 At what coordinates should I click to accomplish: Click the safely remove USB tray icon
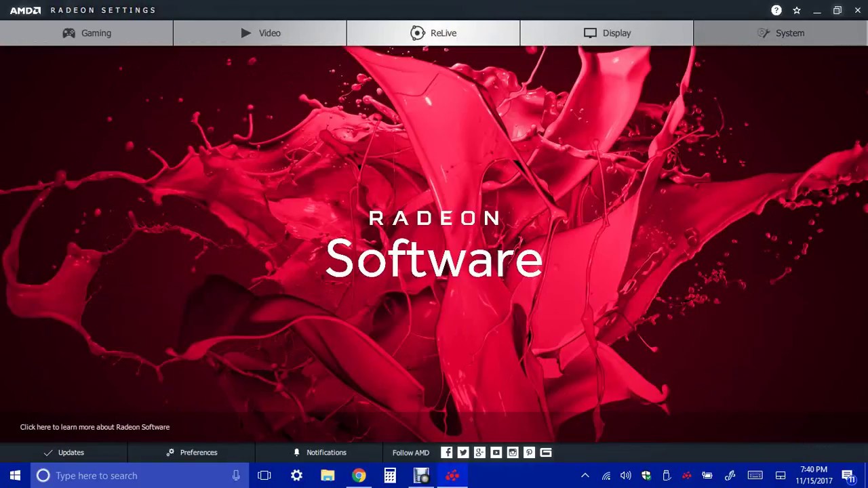click(x=667, y=475)
